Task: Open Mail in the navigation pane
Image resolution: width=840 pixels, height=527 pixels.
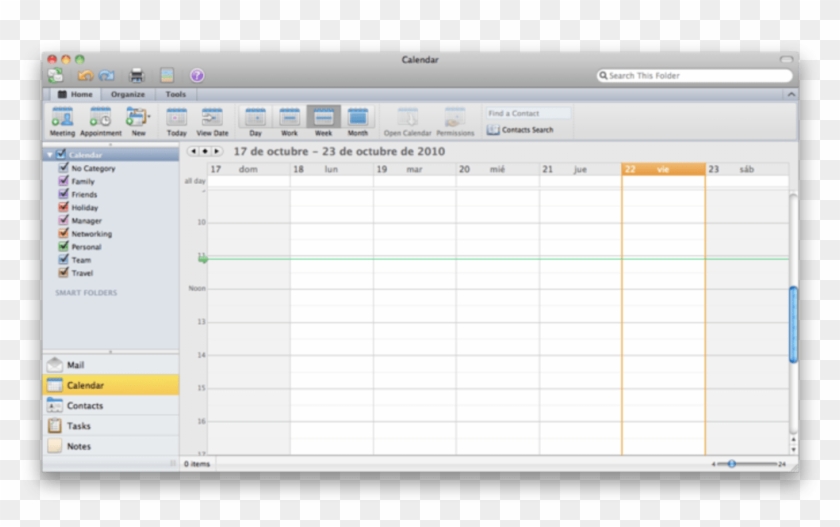Action: pyautogui.click(x=111, y=365)
